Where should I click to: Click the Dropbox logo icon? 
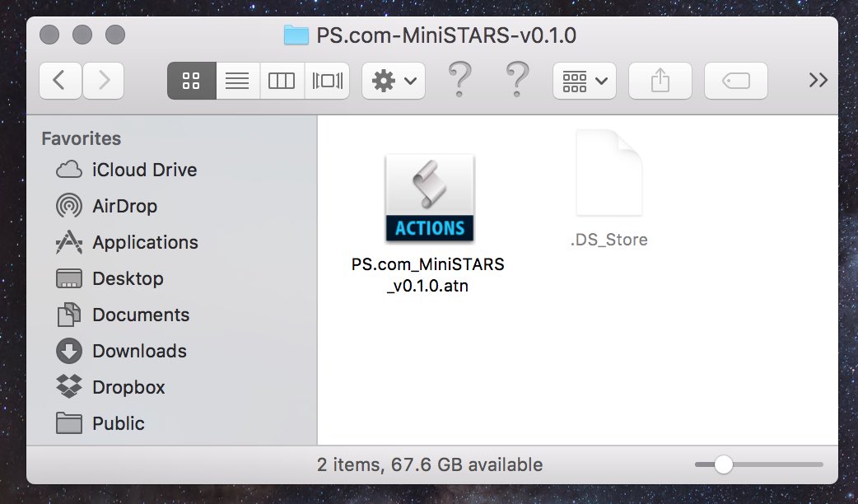tap(69, 386)
